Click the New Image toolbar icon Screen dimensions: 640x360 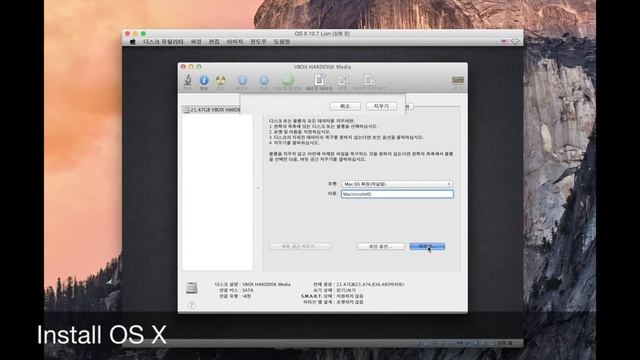[x=319, y=80]
